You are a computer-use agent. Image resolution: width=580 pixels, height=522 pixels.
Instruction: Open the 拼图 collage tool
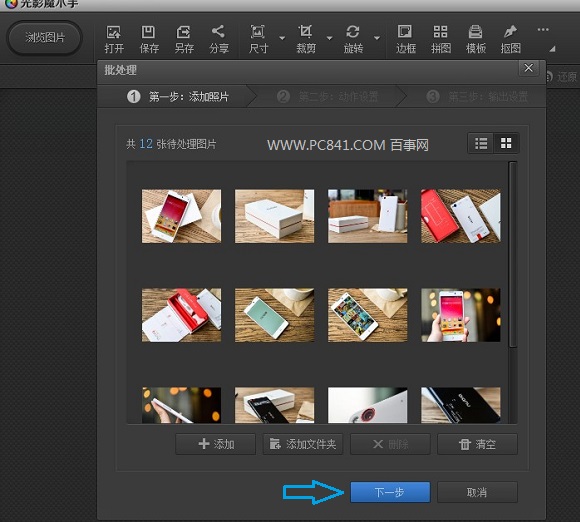[441, 39]
